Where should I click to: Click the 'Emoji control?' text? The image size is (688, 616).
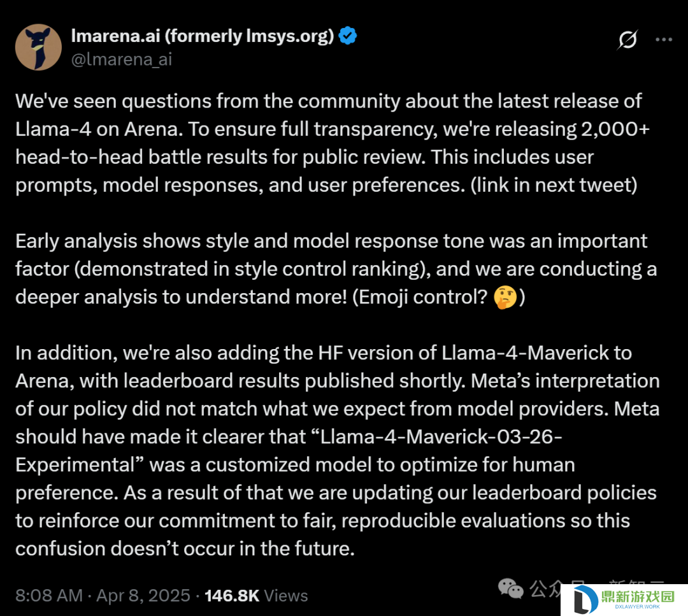pyautogui.click(x=420, y=297)
